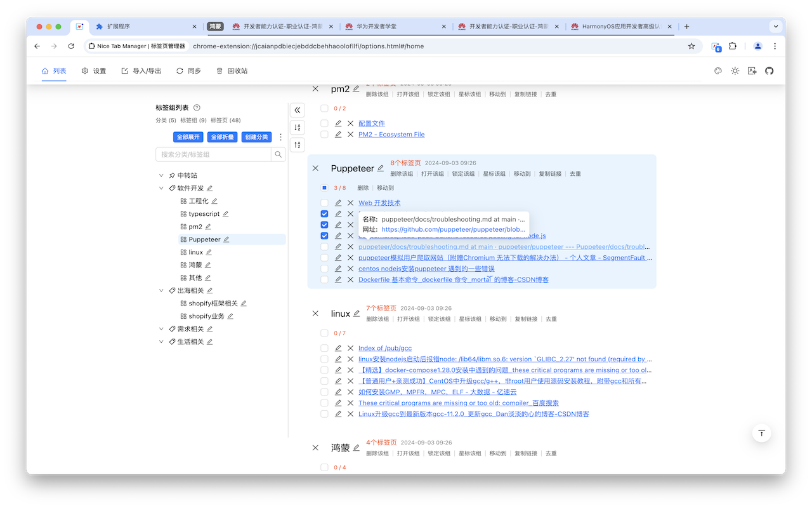Expand the 需求相关 category arrow
The width and height of the screenshot is (812, 508).
[x=161, y=329]
